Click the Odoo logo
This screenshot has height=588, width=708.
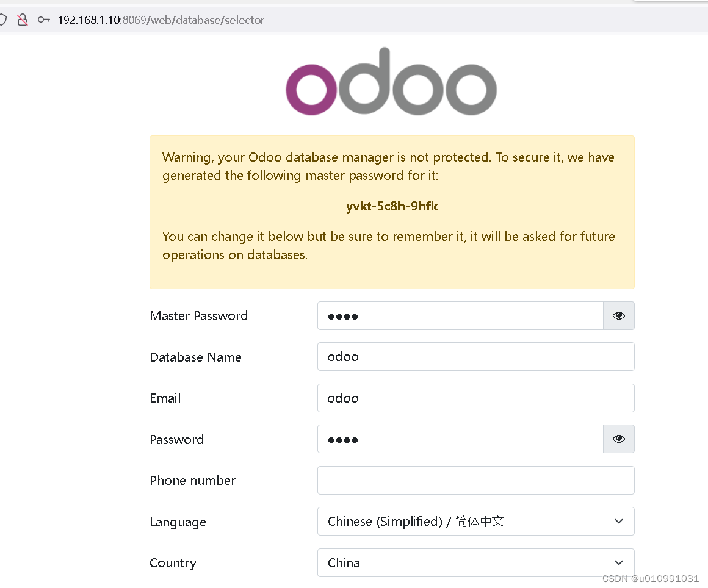click(391, 82)
